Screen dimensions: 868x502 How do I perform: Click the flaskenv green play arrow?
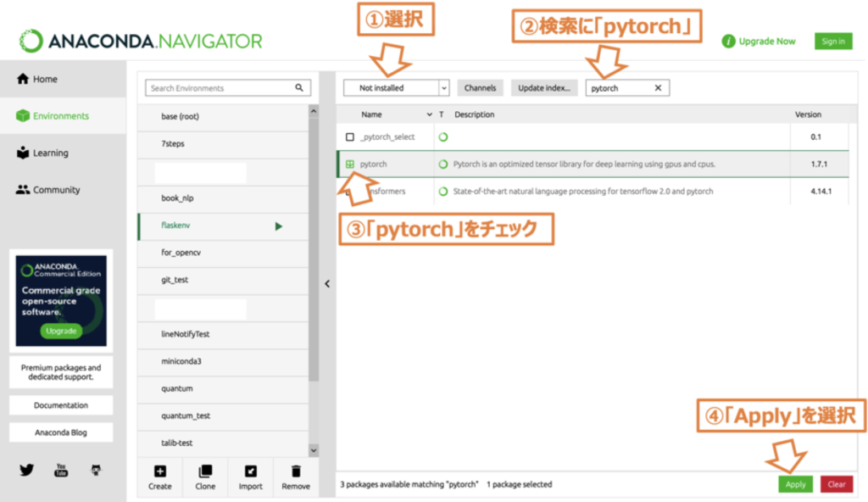(278, 226)
